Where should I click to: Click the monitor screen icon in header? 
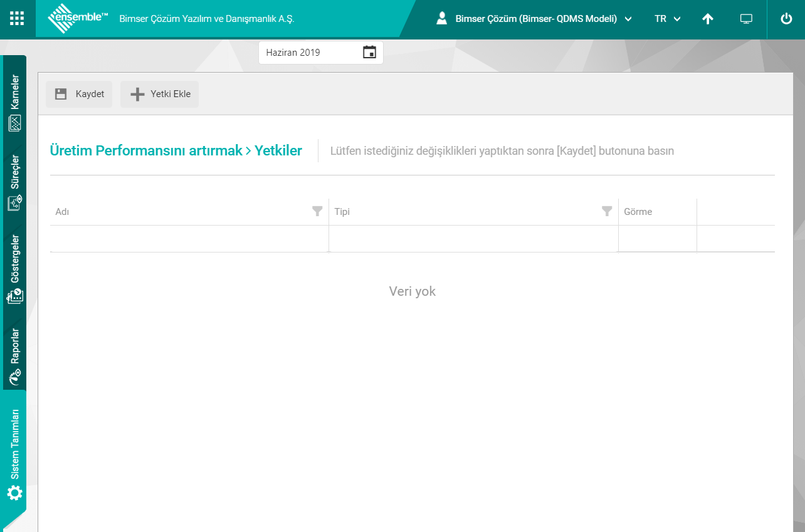click(746, 19)
